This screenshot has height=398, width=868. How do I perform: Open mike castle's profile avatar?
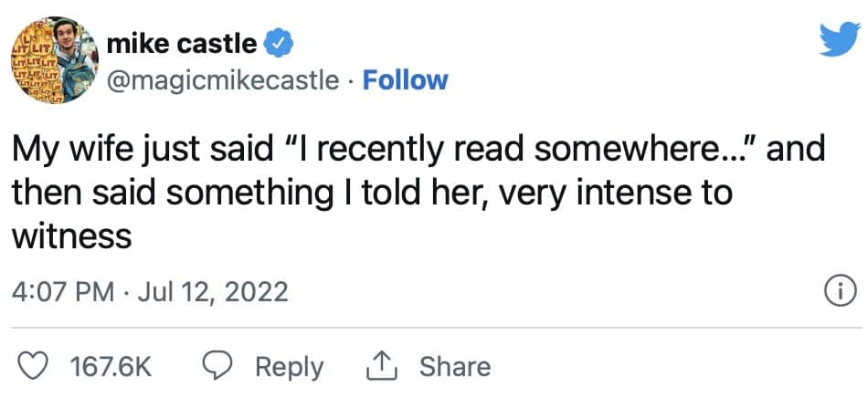coord(55,60)
